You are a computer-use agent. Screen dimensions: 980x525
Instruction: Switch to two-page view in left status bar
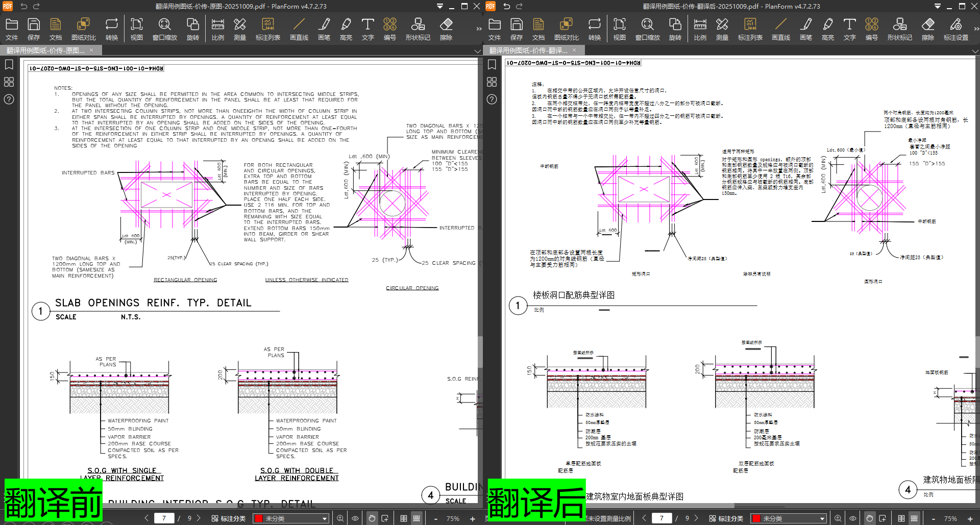tap(404, 518)
